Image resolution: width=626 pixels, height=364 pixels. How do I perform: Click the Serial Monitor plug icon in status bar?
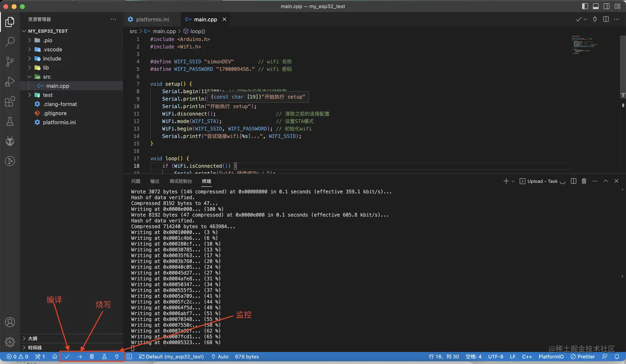coord(117,357)
